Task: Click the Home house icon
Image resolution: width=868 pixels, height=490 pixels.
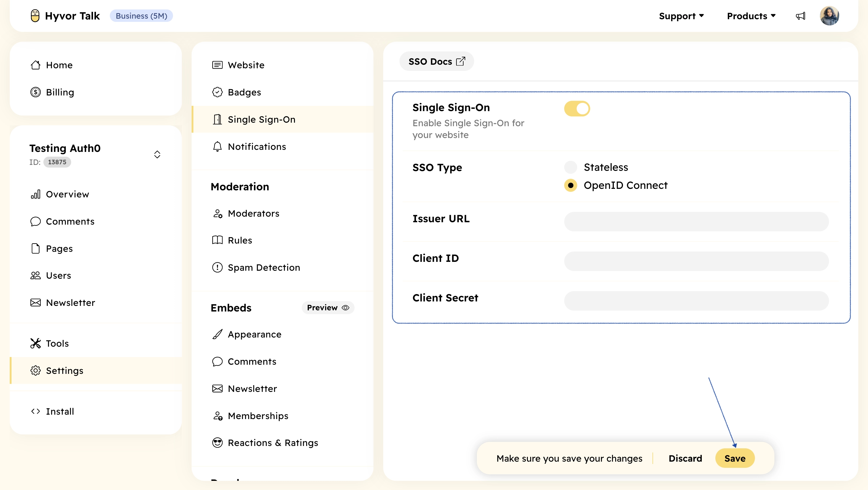Action: 35,65
